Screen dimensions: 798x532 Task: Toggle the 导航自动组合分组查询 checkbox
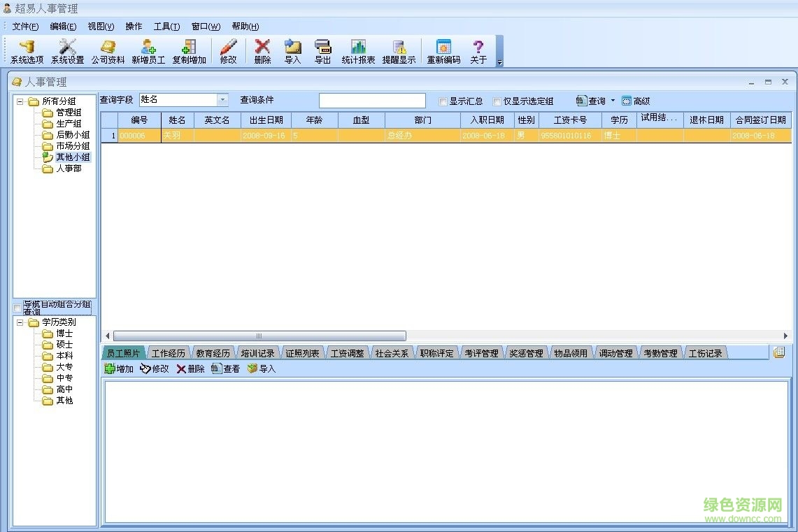click(x=18, y=308)
